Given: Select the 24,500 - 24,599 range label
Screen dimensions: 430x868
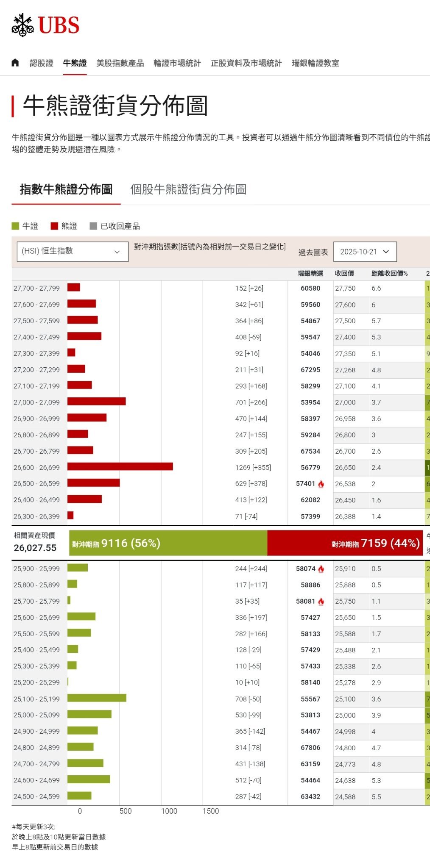Looking at the screenshot, I should click(x=36, y=797).
